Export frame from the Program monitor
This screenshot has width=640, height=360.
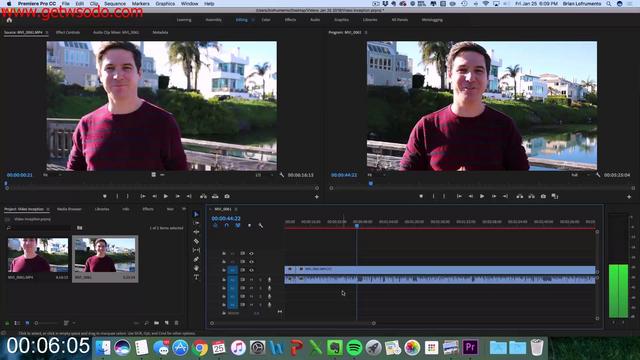[x=543, y=196]
